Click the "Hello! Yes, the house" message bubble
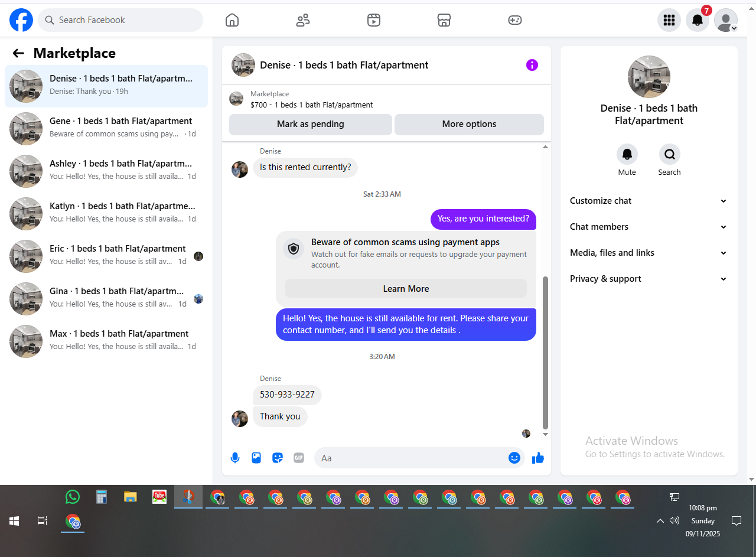756x557 pixels. click(x=406, y=324)
